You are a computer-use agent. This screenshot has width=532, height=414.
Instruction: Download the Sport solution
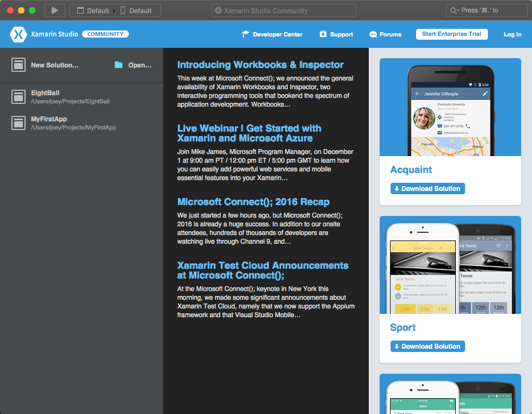[x=428, y=347]
